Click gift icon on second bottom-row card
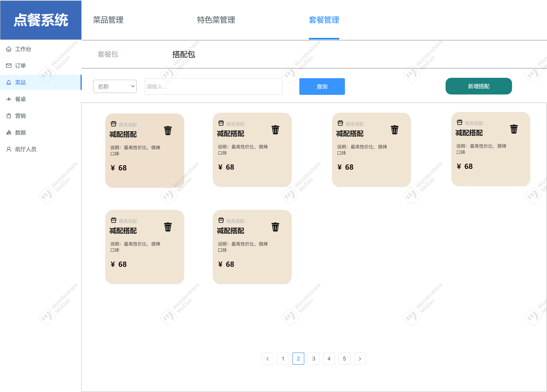Image resolution: width=547 pixels, height=392 pixels. (221, 220)
